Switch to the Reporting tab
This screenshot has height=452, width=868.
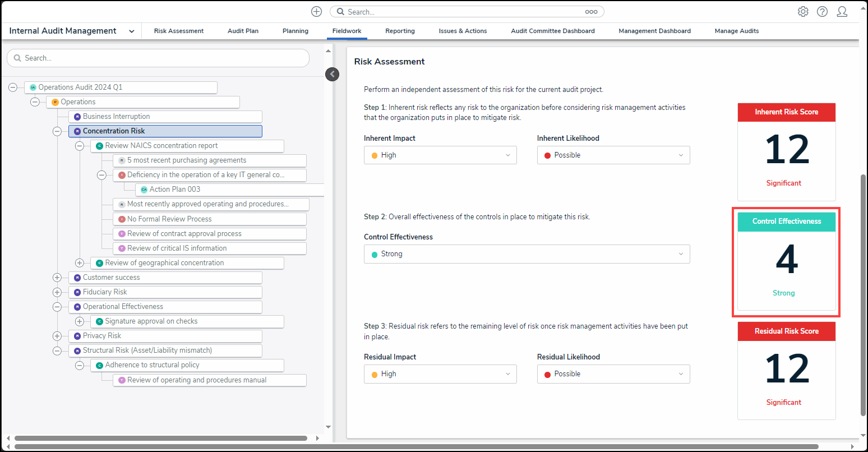pos(400,31)
